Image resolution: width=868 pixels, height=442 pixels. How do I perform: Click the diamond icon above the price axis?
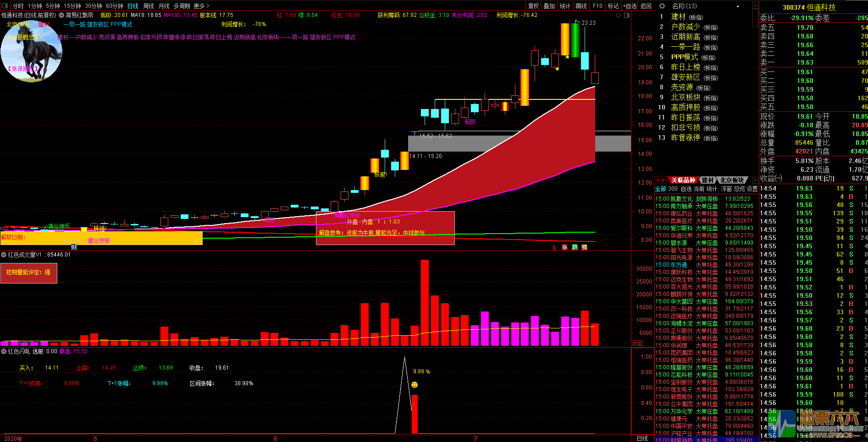click(619, 15)
